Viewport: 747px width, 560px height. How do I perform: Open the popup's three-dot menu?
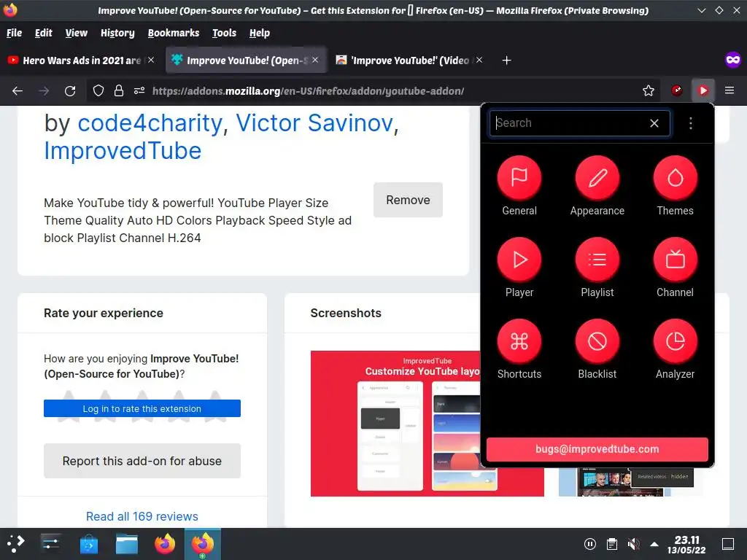click(x=690, y=122)
